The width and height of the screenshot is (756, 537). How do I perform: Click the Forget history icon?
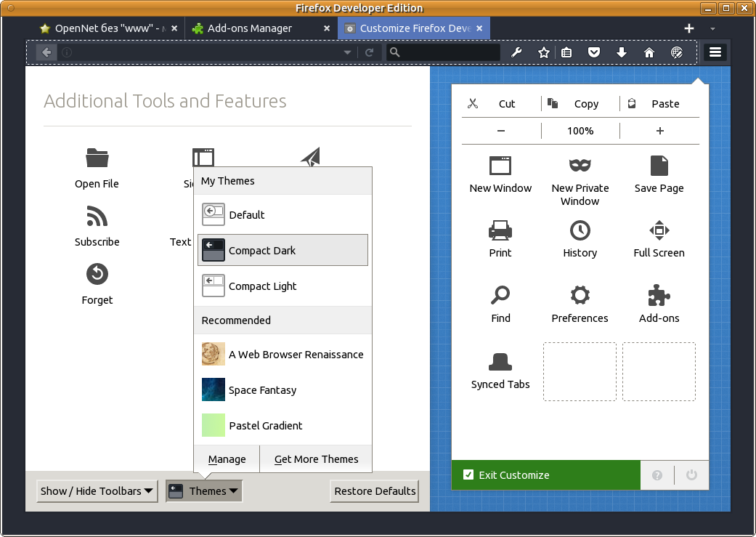(x=97, y=274)
